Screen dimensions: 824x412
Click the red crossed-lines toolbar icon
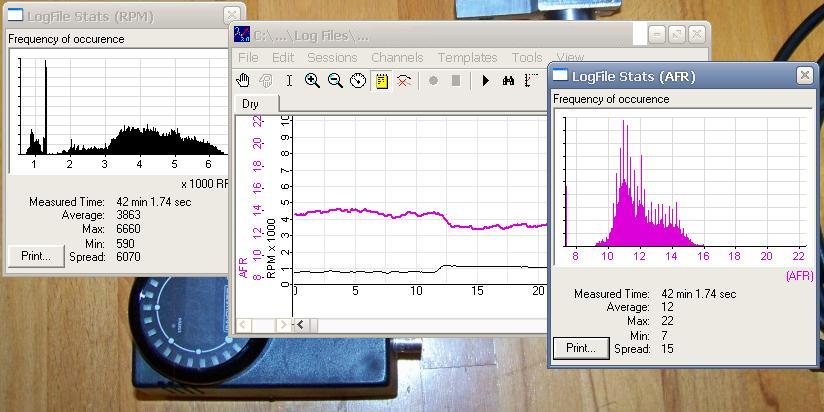coord(404,81)
